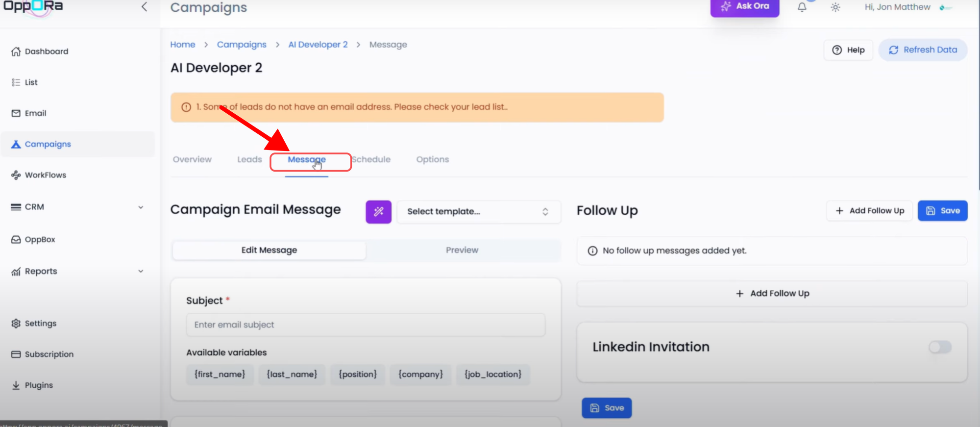Open the Leads tab
Viewport: 980px width, 427px height.
click(x=249, y=159)
